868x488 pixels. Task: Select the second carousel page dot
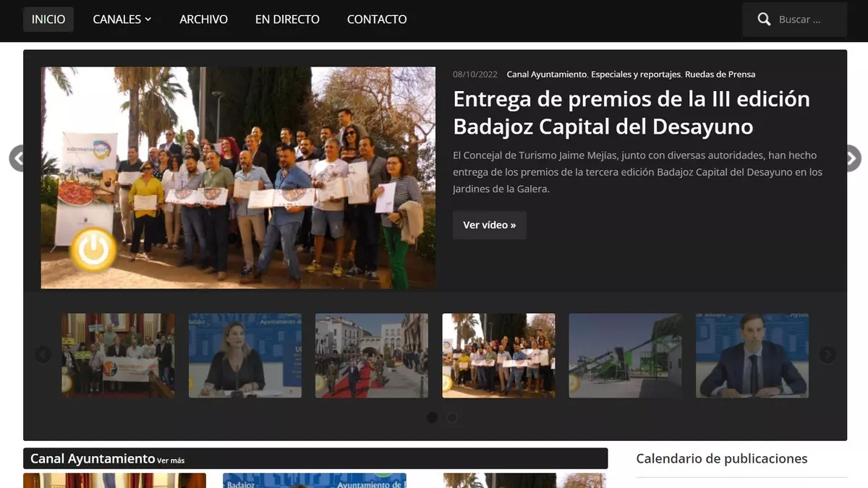(451, 417)
